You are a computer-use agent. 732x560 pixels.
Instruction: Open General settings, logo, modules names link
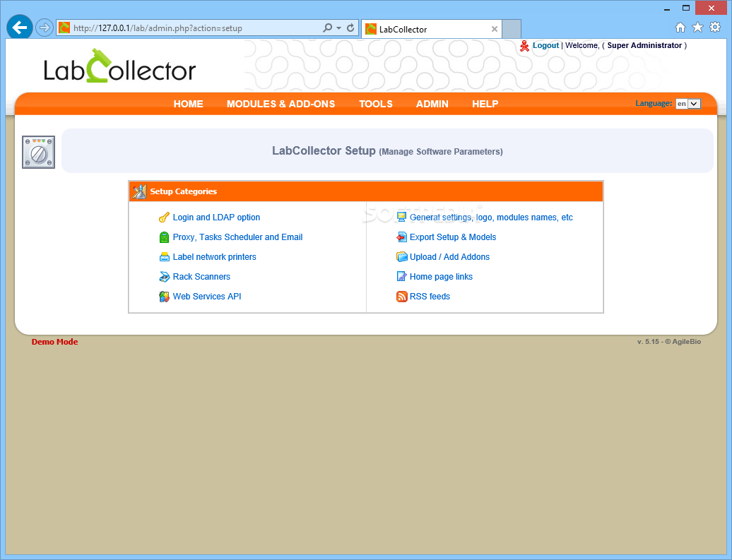[491, 218]
